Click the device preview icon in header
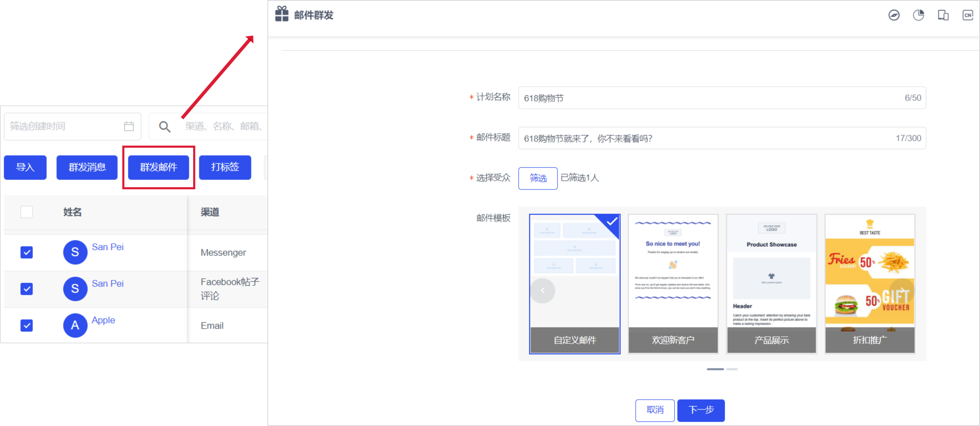Image resolution: width=980 pixels, height=426 pixels. [943, 15]
